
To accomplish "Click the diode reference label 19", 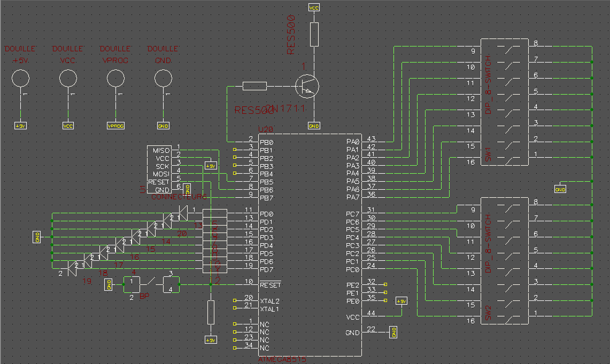I will [87, 281].
